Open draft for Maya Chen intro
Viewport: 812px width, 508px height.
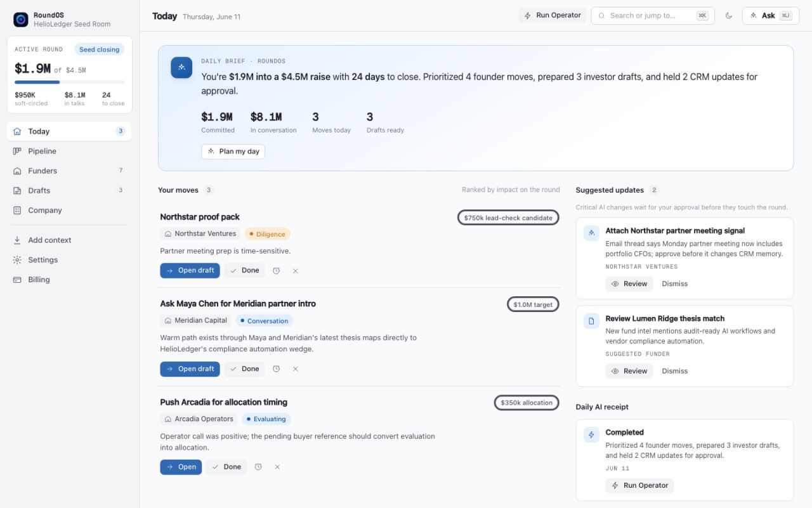pyautogui.click(x=190, y=369)
